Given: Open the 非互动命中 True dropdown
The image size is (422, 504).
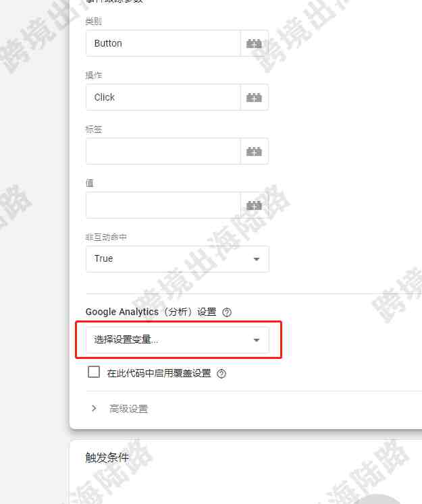Looking at the screenshot, I should pyautogui.click(x=177, y=259).
